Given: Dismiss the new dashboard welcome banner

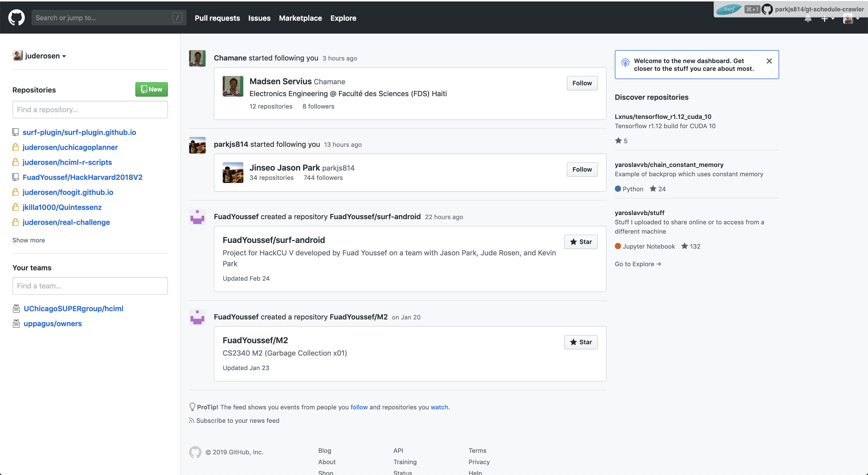Looking at the screenshot, I should (x=769, y=61).
